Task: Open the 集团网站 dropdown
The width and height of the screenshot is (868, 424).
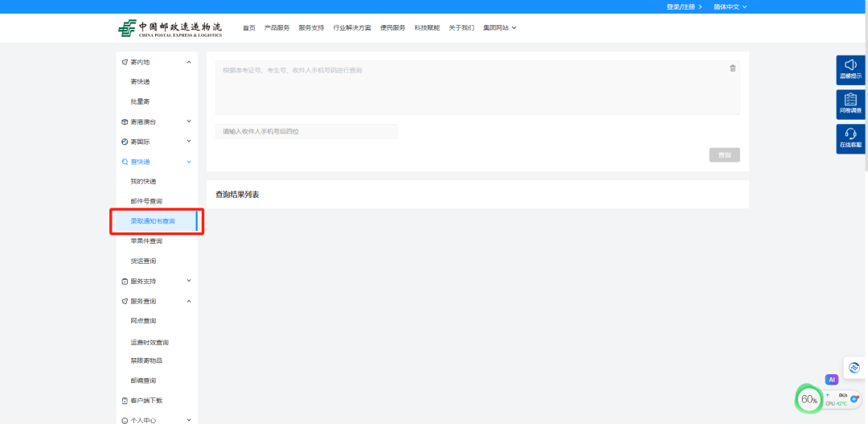Action: pyautogui.click(x=499, y=27)
